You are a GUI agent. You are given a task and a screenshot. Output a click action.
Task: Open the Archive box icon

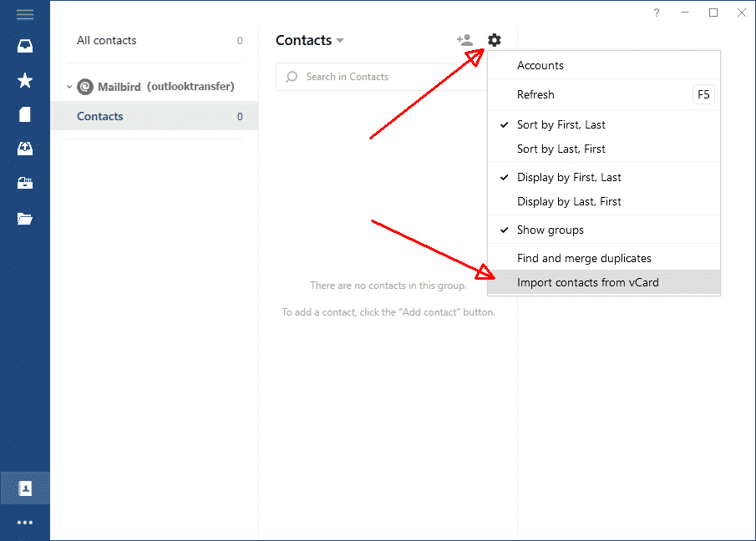25,183
